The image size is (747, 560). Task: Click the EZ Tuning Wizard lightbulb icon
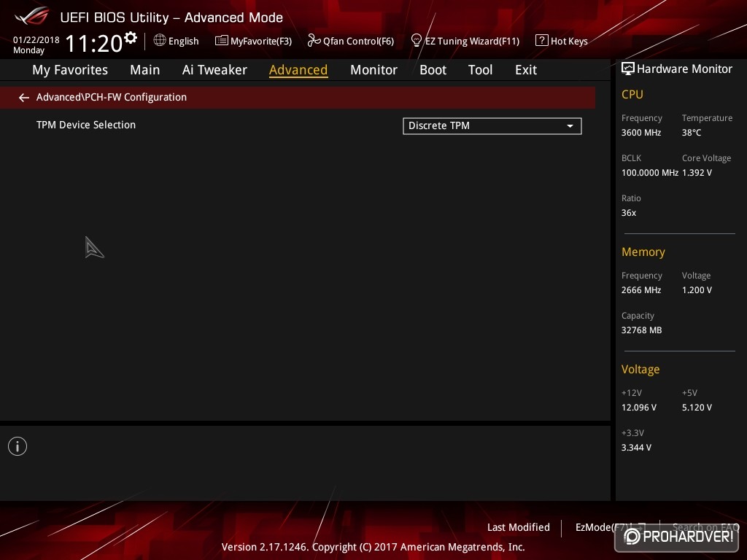point(417,41)
